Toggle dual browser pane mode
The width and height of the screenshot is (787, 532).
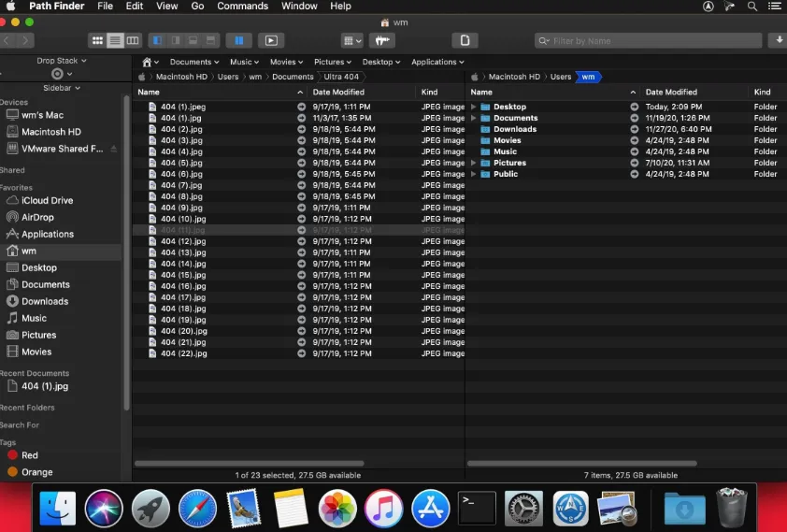pos(239,40)
